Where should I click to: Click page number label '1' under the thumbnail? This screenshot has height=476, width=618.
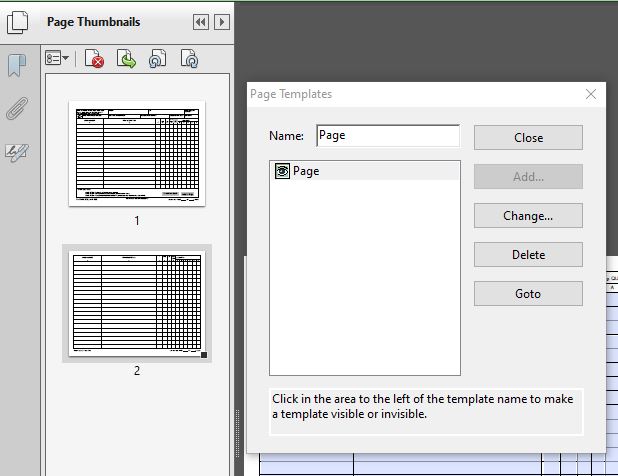[x=137, y=221]
